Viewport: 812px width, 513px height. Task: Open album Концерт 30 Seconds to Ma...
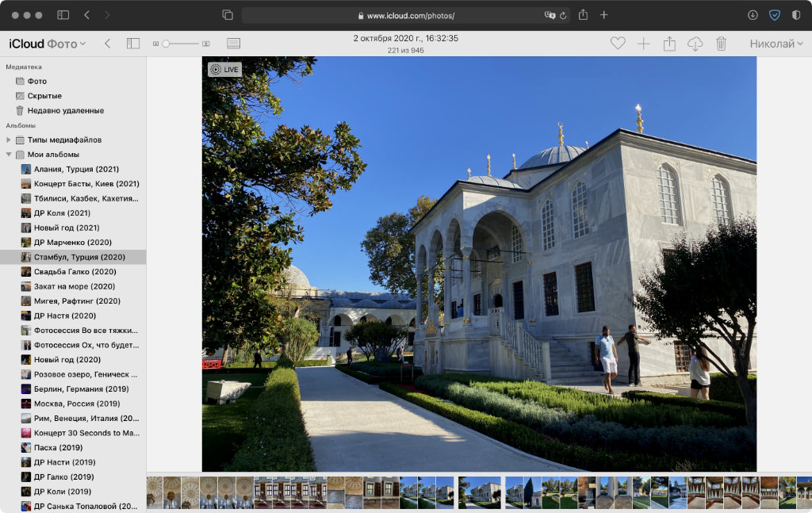pos(73,433)
